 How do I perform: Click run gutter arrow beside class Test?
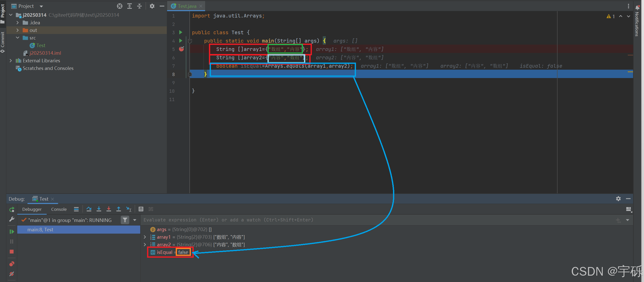click(x=181, y=32)
